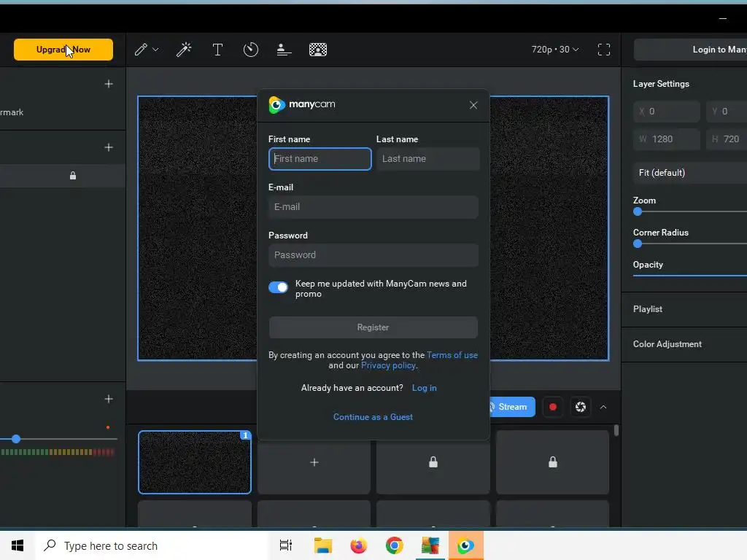
Task: Open File Explorer from the taskbar
Action: coord(323,545)
